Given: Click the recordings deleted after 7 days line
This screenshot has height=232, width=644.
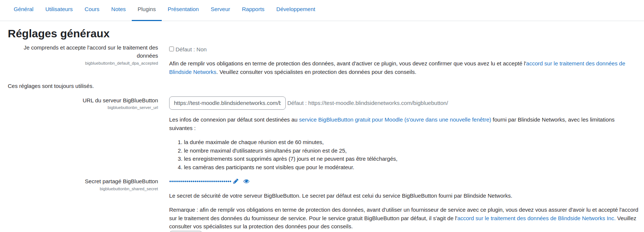Looking at the screenshot, I should [x=291, y=159].
